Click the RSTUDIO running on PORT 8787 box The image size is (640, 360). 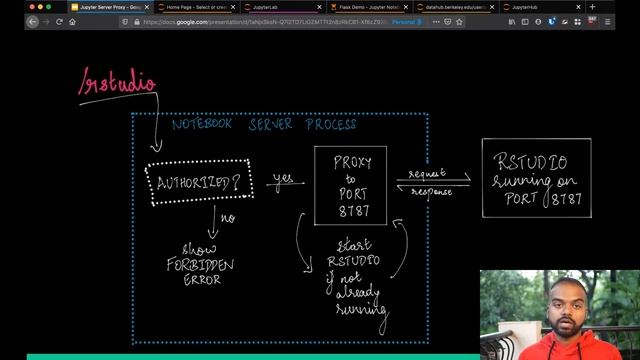[x=537, y=178]
